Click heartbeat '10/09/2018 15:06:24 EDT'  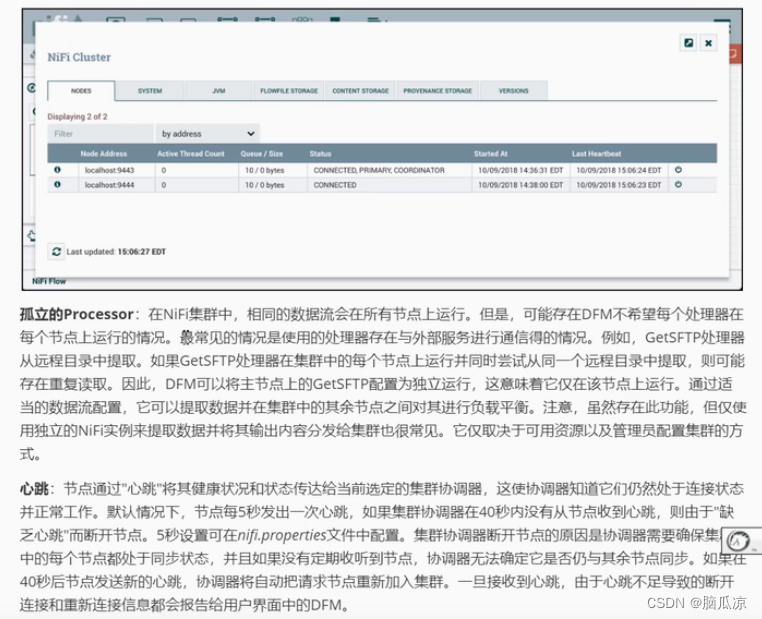pos(619,170)
